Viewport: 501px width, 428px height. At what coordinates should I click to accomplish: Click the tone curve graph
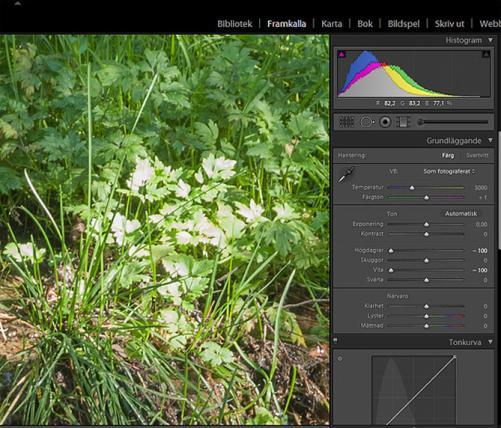click(x=414, y=390)
